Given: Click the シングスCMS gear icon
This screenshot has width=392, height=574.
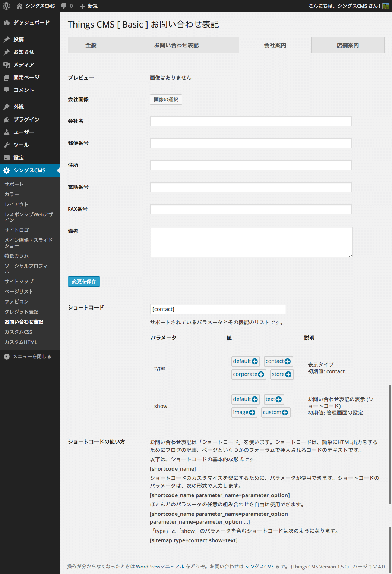Looking at the screenshot, I should (x=7, y=170).
